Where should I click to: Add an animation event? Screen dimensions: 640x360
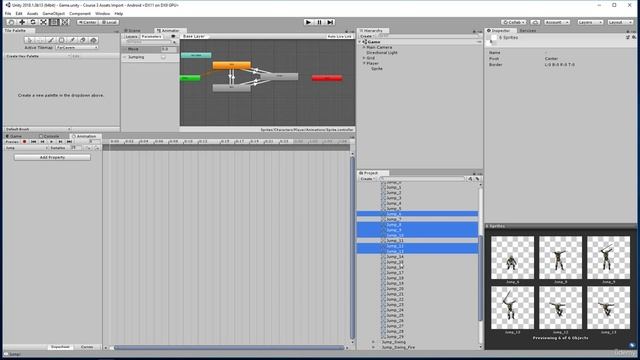97,148
